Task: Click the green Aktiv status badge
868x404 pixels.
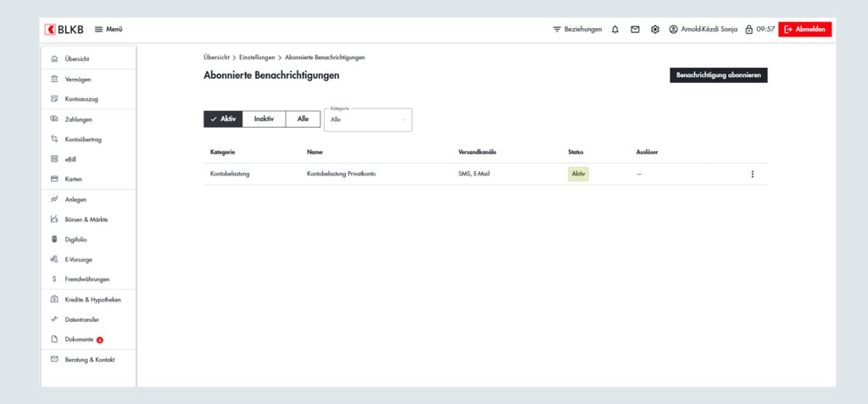Action: click(x=578, y=174)
